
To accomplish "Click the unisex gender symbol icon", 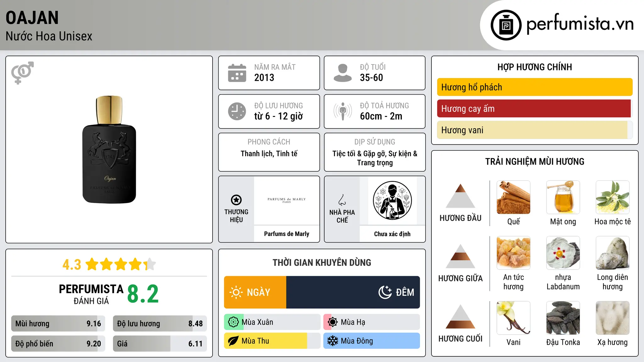I will (22, 73).
